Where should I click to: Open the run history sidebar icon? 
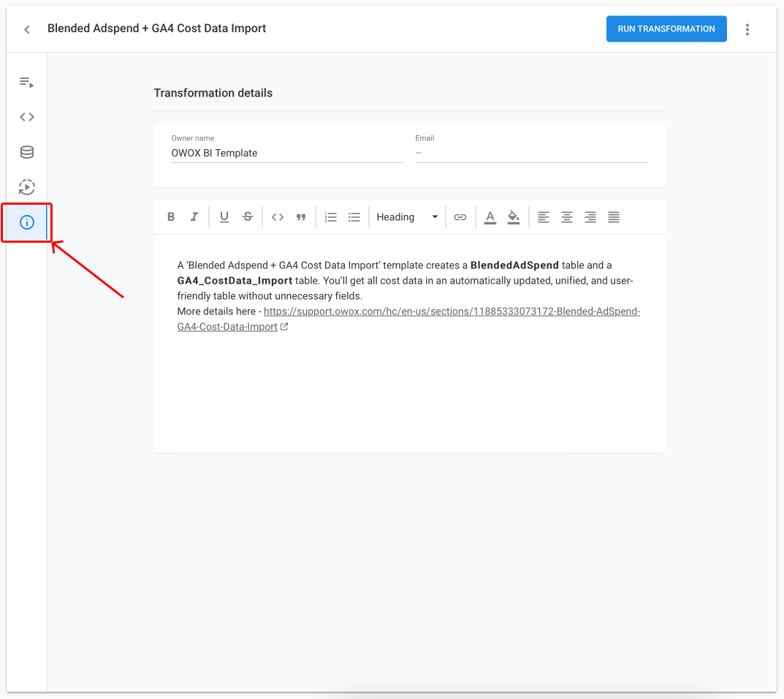27,187
